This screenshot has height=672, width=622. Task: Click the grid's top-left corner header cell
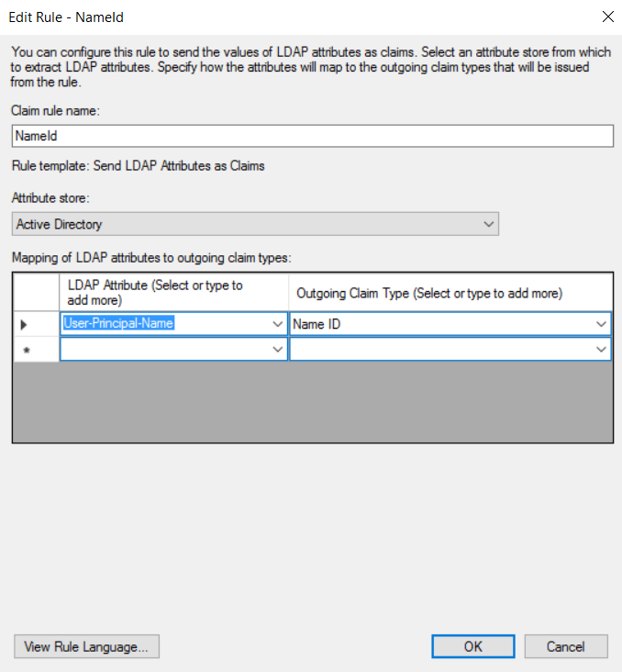pos(37,292)
